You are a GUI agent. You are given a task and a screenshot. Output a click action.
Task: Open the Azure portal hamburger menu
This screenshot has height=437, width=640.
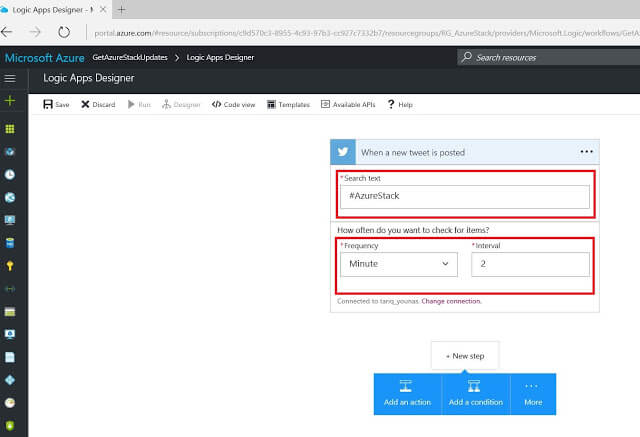10,78
